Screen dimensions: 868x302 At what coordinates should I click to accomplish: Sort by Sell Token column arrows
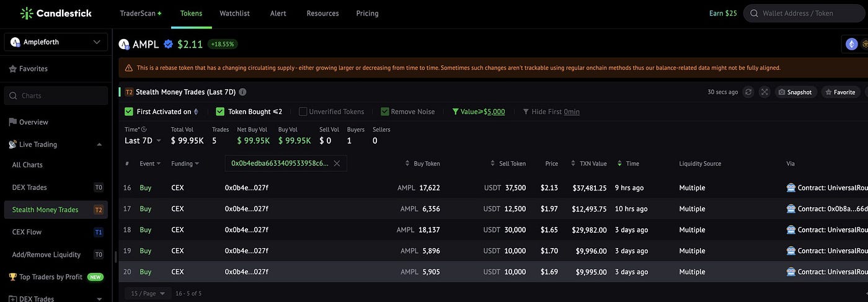[x=493, y=164]
